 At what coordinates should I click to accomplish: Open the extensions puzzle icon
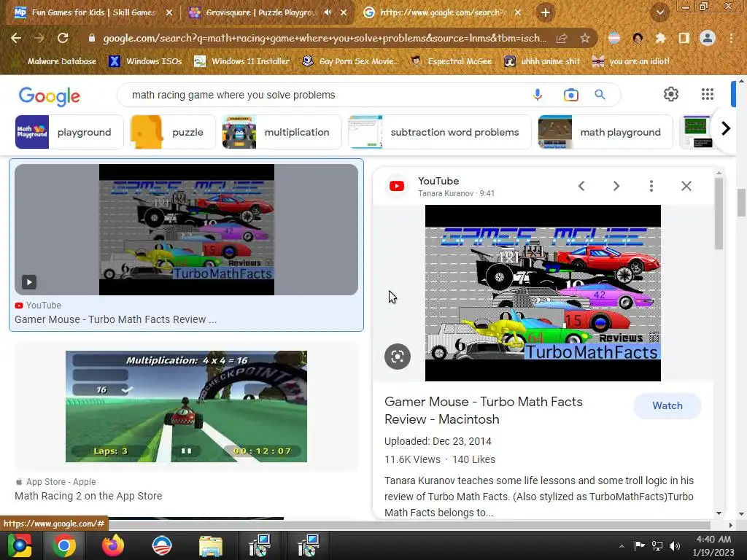pyautogui.click(x=660, y=38)
